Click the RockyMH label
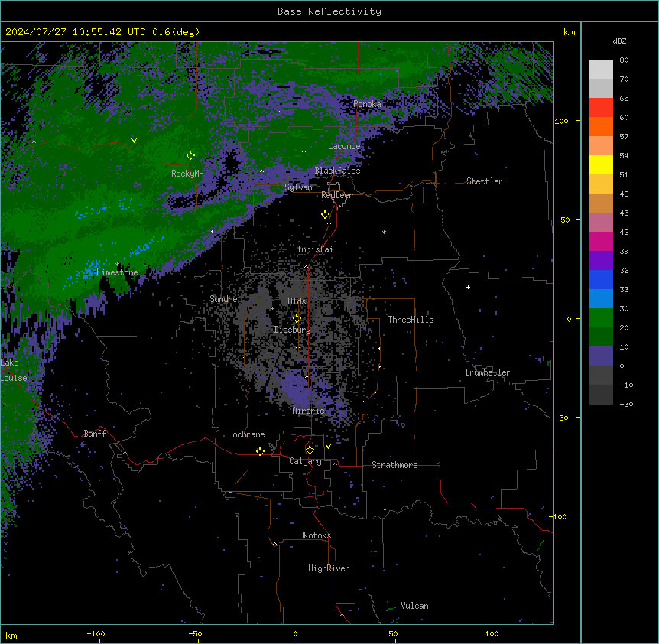659x644 pixels. tap(187, 174)
